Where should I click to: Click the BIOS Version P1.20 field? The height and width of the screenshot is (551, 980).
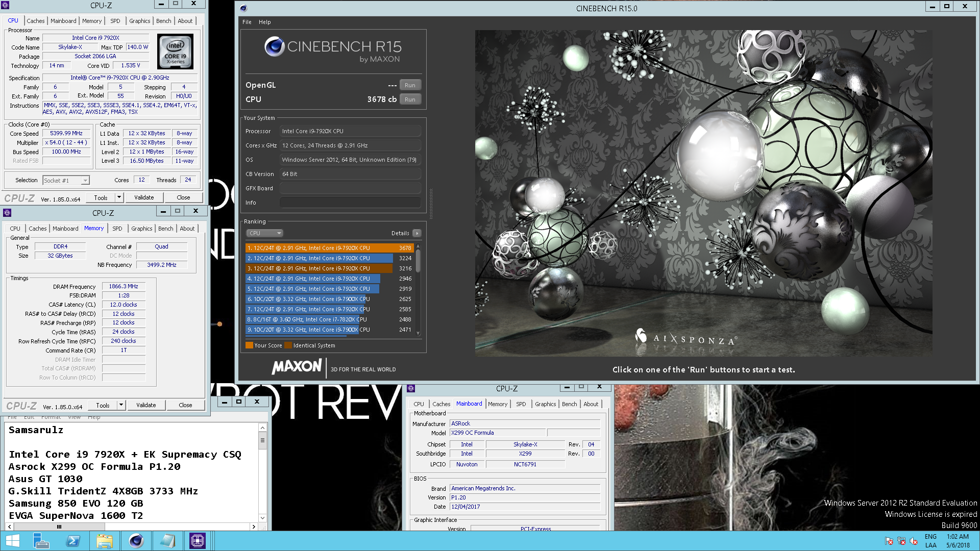525,497
